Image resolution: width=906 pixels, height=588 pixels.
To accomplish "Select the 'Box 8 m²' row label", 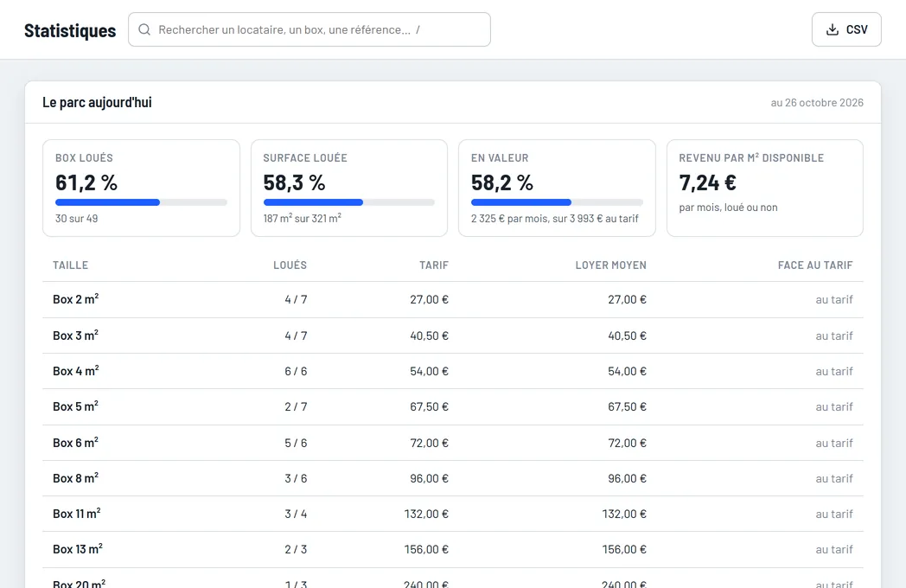I will (x=76, y=478).
